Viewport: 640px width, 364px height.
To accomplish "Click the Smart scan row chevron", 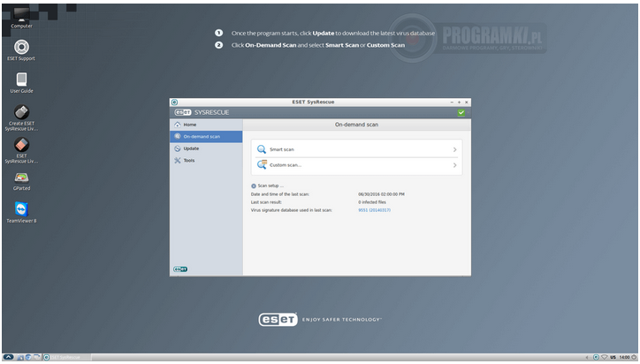I will pyautogui.click(x=454, y=150).
